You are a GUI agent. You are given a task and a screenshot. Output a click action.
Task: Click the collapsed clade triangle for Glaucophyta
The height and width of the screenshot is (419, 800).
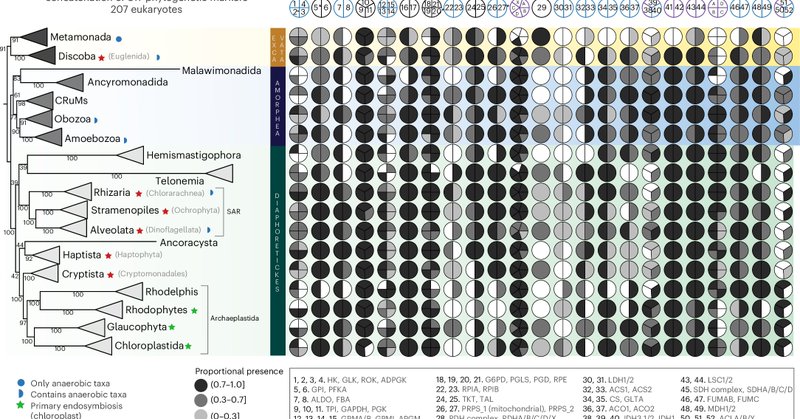(x=92, y=328)
